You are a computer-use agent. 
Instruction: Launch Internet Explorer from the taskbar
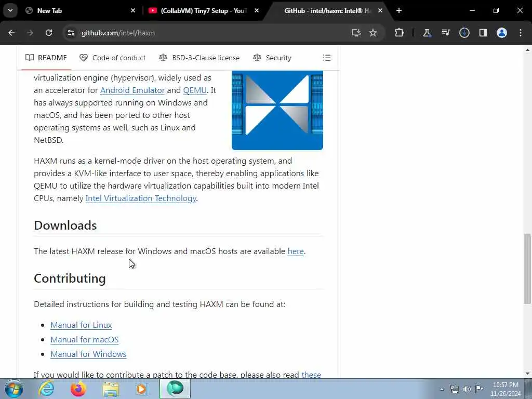tap(46, 389)
